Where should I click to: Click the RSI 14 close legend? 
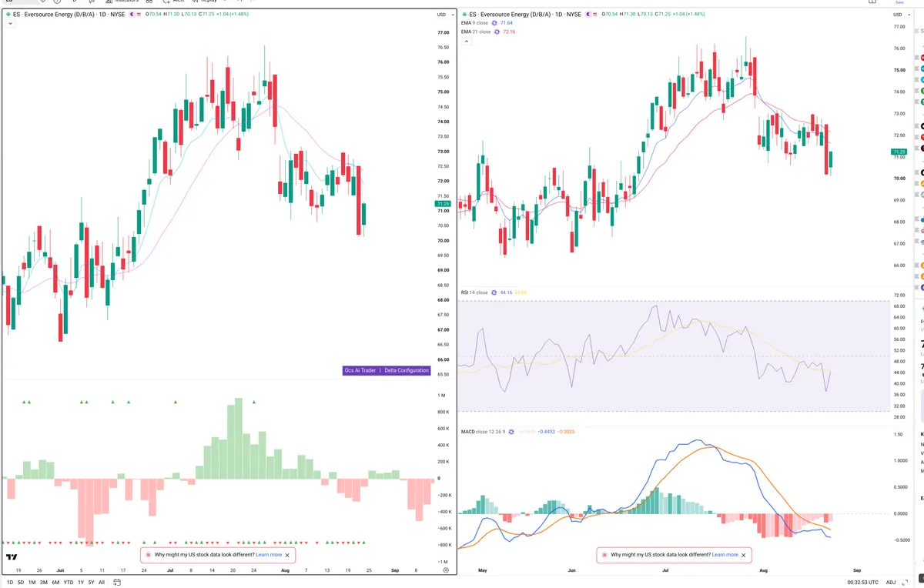[x=474, y=292]
